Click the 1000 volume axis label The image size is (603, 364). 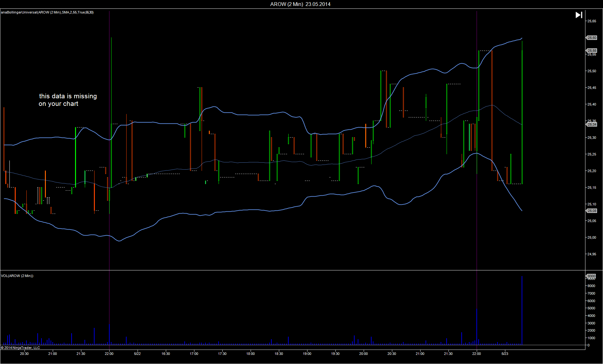point(591,338)
